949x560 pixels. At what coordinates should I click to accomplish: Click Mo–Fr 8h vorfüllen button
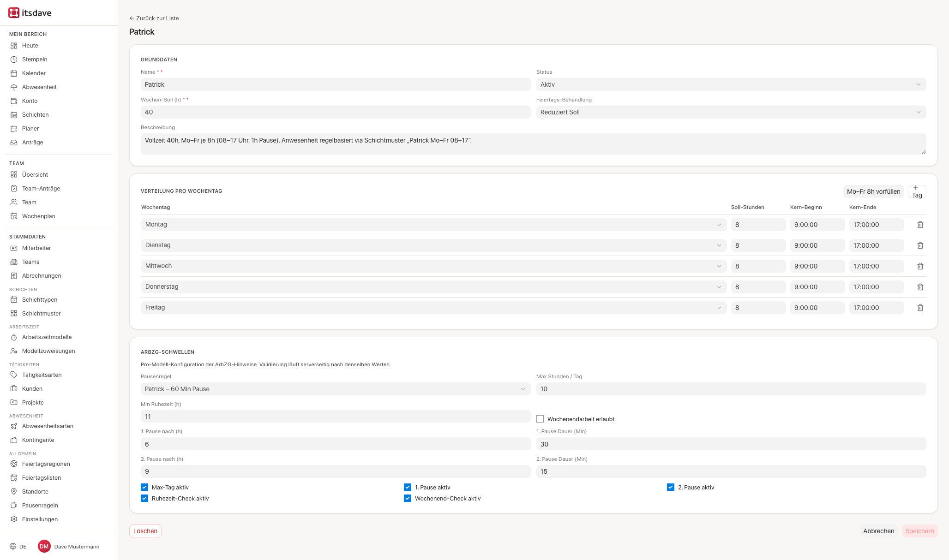click(x=873, y=191)
